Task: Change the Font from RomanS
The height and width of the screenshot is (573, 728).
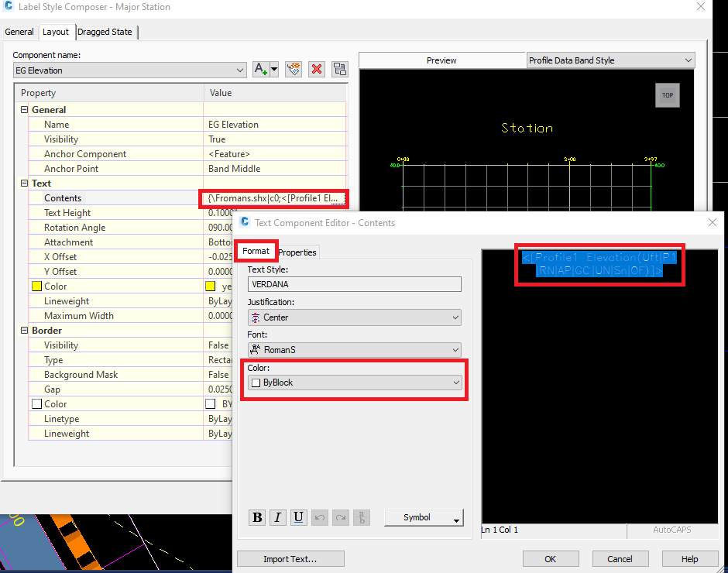Action: pyautogui.click(x=354, y=349)
